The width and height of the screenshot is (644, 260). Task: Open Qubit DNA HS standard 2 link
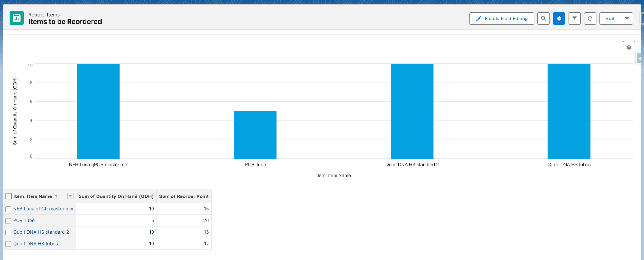41,232
